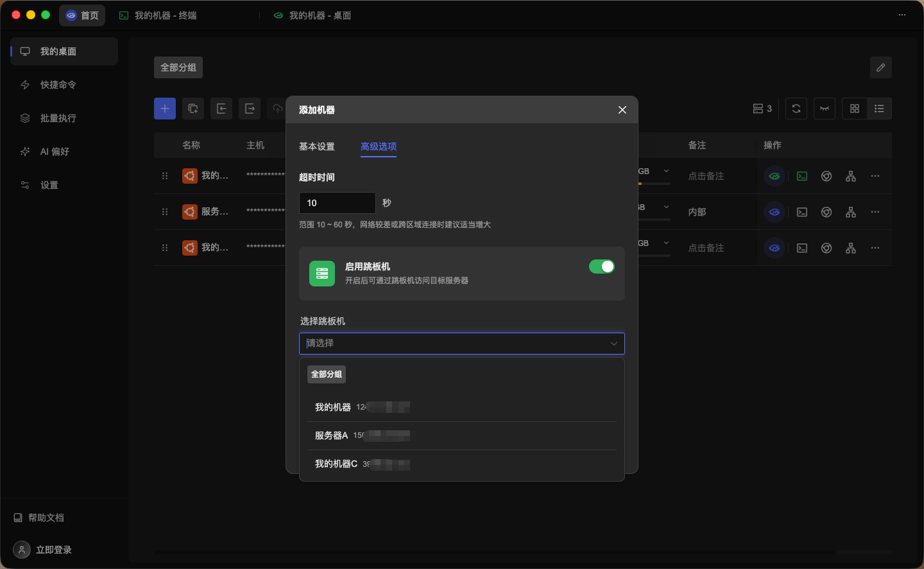
Task: Click the network topology icon in third row
Action: [851, 248]
